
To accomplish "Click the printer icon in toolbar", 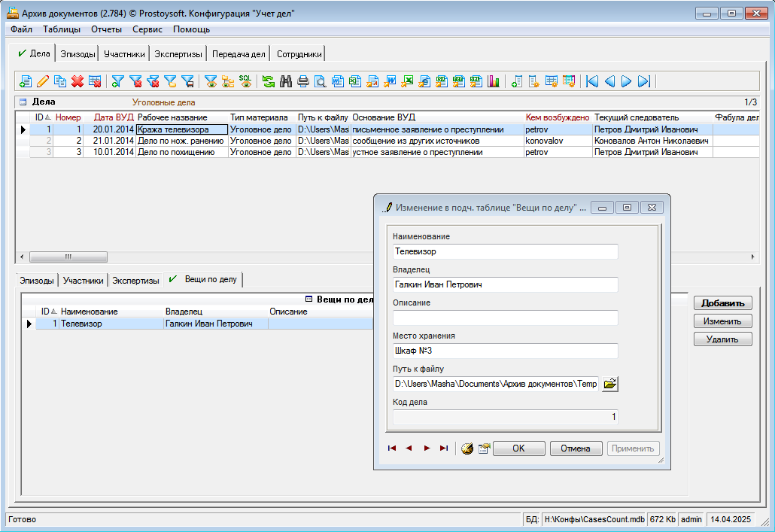I will 303,81.
